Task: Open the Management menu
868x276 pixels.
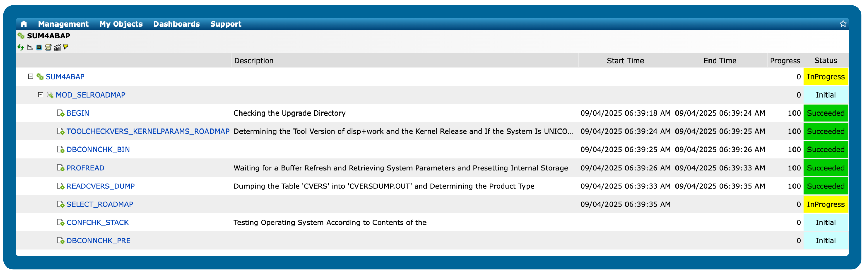Action: click(63, 24)
